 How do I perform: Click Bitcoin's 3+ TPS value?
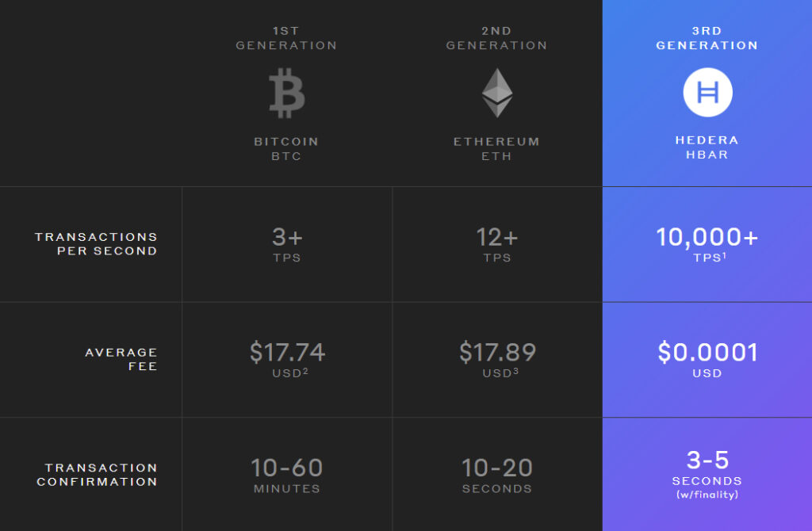point(287,243)
